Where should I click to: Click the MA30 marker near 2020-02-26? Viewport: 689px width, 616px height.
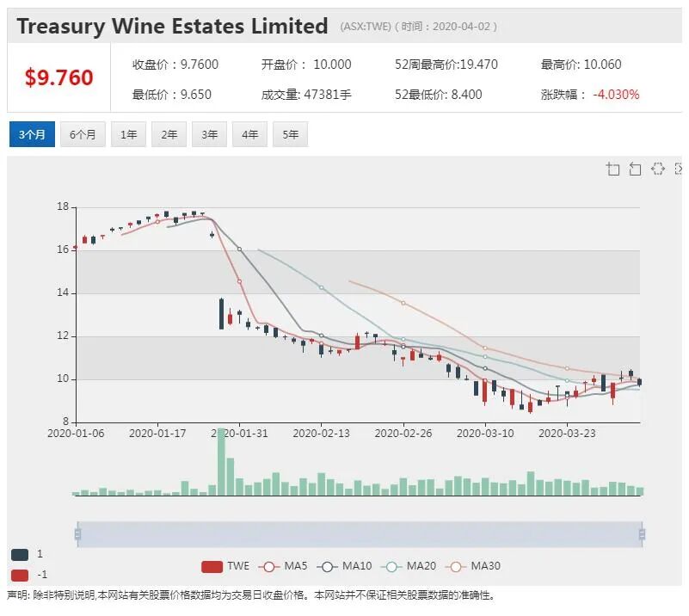pos(403,303)
